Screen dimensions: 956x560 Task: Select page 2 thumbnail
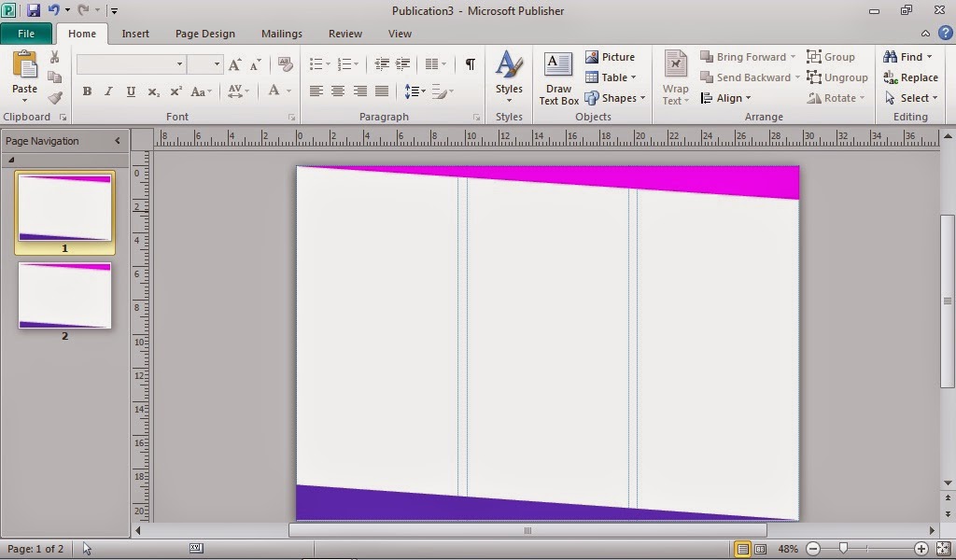click(x=64, y=296)
